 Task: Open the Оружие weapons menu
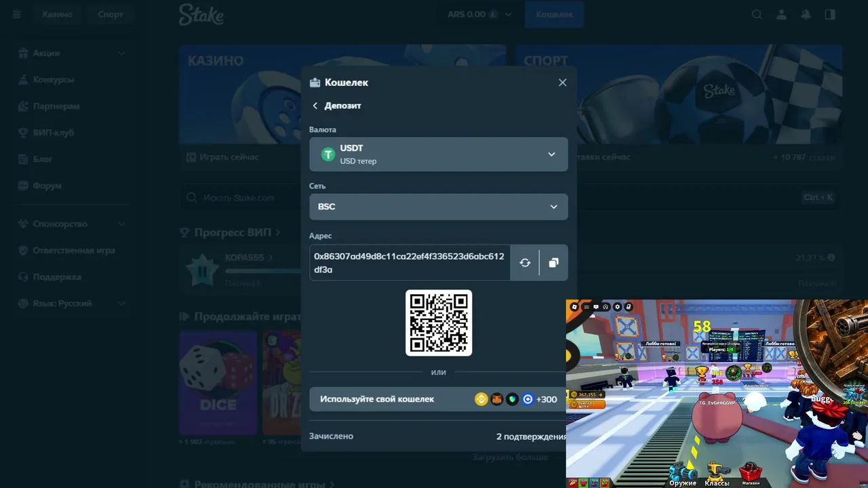683,475
